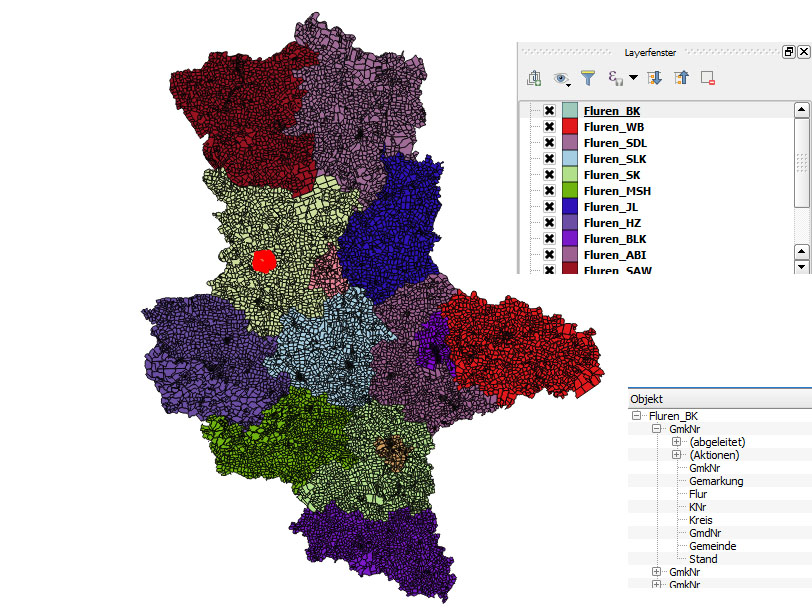
Task: Click the layer list scrollbar thumb
Action: coord(801,163)
